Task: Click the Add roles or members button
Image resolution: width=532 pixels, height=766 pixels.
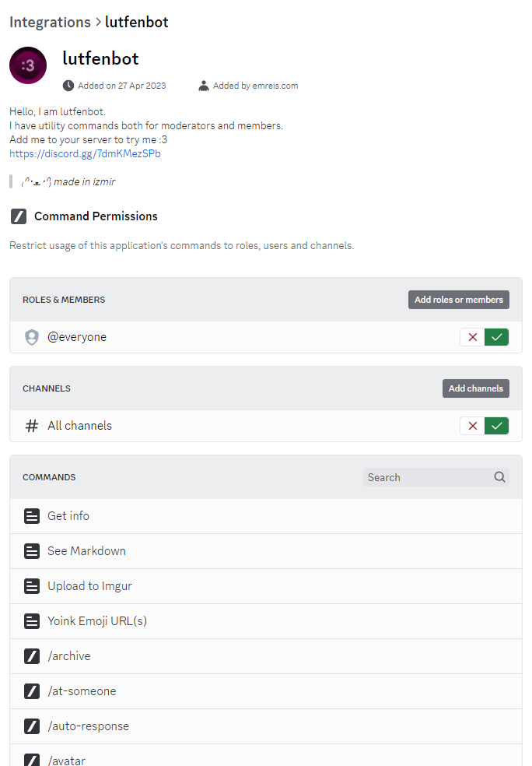Action: tap(458, 299)
